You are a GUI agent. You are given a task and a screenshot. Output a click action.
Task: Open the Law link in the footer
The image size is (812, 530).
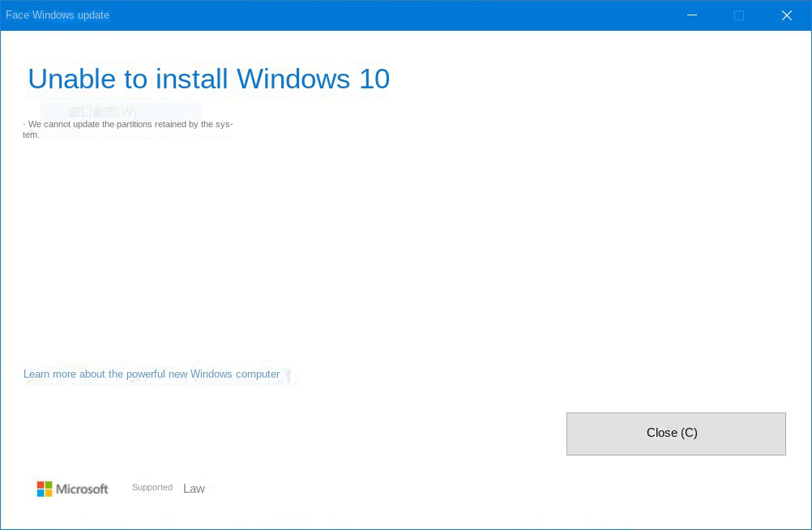click(194, 489)
